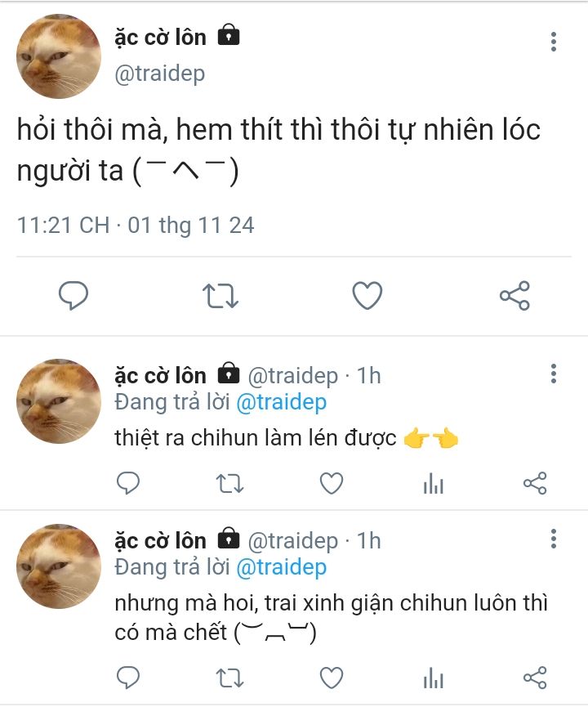Screen dimensions: 588x707
Task: Reply to the 'nhưng mà hoi' tweet
Action: [128, 678]
